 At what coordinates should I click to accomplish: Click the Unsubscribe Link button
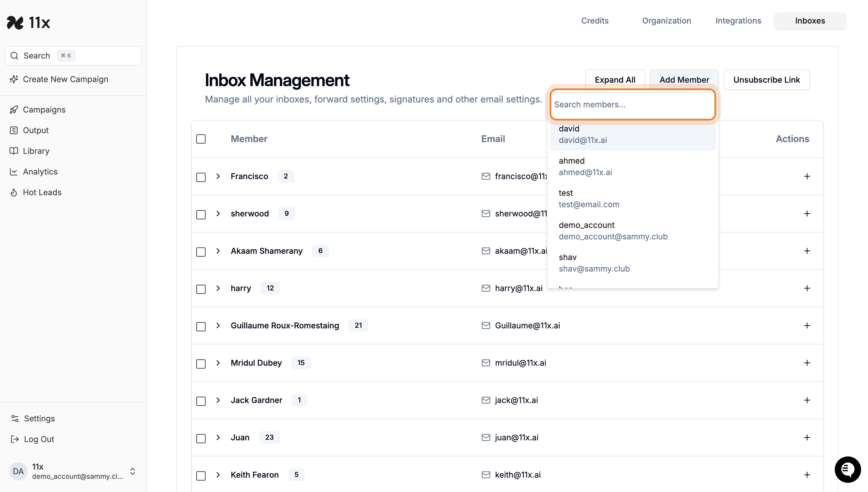[766, 80]
